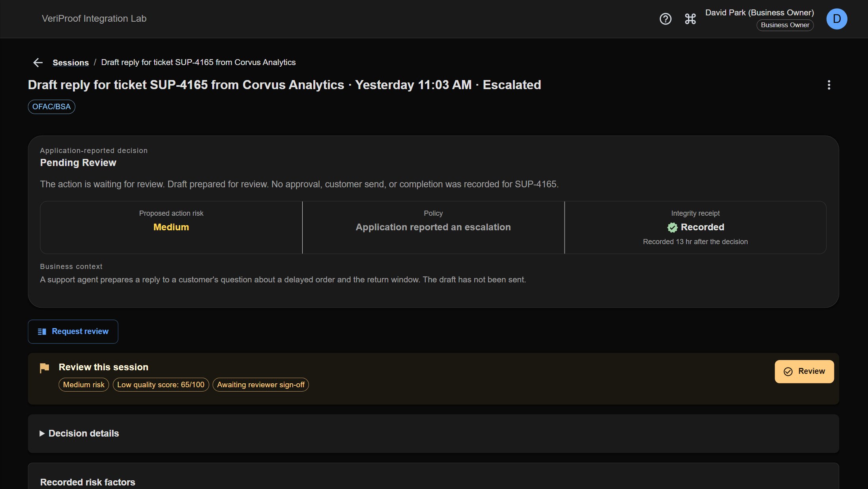Viewport: 868px width, 489px height.
Task: Click the yellow Review button
Action: pyautogui.click(x=804, y=371)
